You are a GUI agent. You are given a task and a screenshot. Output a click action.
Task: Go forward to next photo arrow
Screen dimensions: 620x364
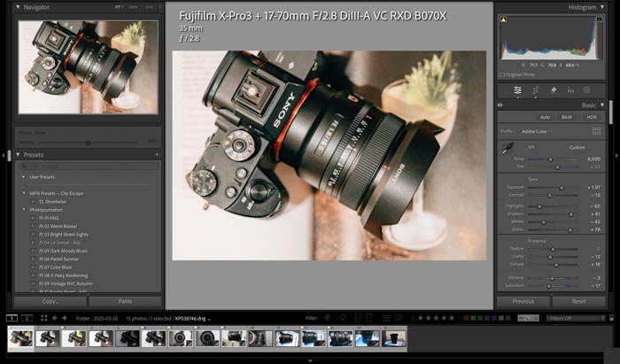pos(65,318)
